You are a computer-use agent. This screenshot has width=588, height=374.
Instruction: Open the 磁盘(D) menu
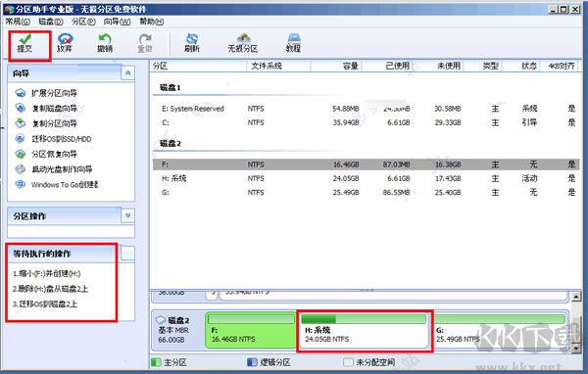click(51, 22)
